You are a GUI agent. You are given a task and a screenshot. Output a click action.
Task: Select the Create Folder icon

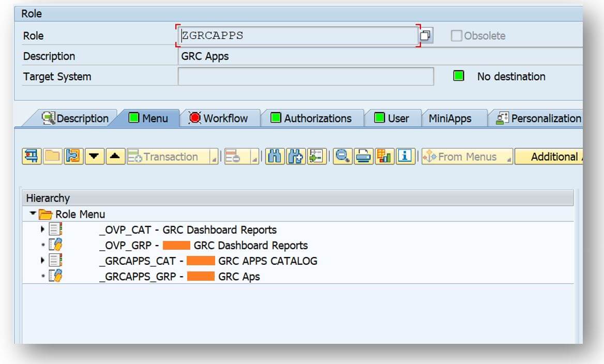click(x=52, y=156)
